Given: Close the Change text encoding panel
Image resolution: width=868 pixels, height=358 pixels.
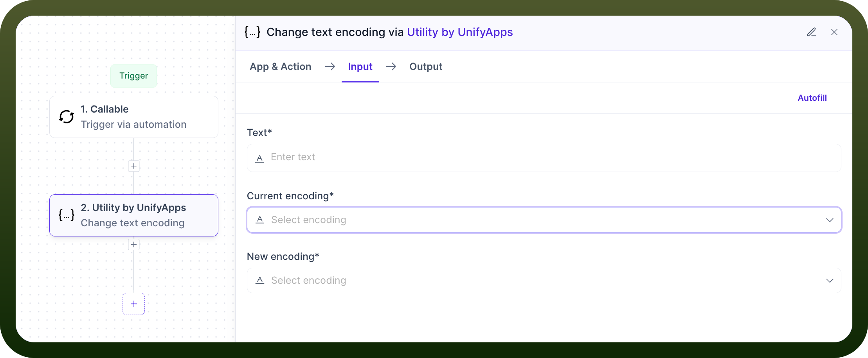Looking at the screenshot, I should click(x=834, y=32).
